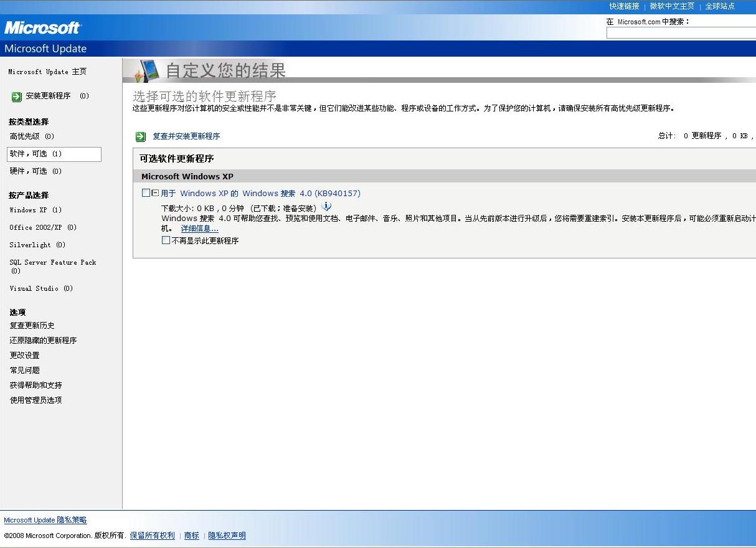This screenshot has height=548, width=756.
Task: Click 按类型选择 heading
Action: pos(29,121)
